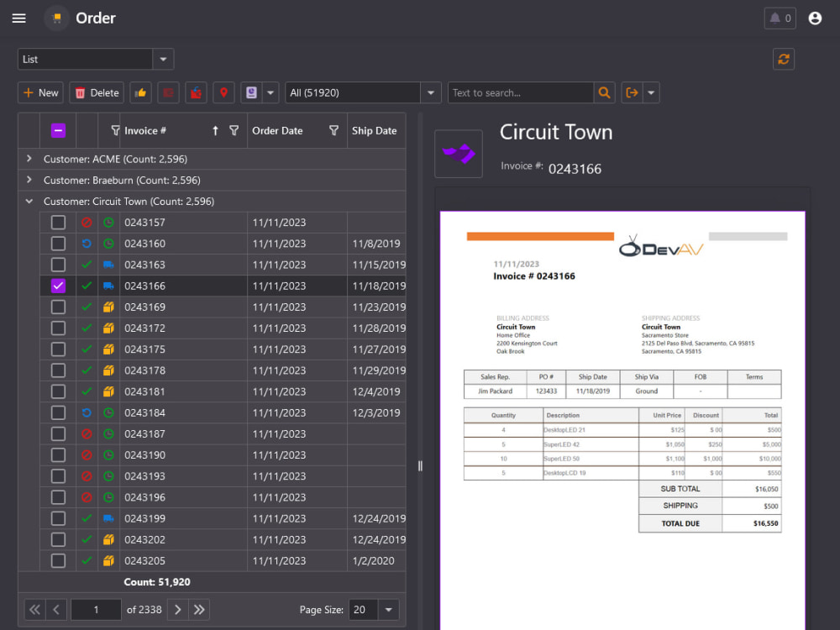The image size is (840, 630).
Task: Click the orange search magnifier icon
Action: coord(604,92)
